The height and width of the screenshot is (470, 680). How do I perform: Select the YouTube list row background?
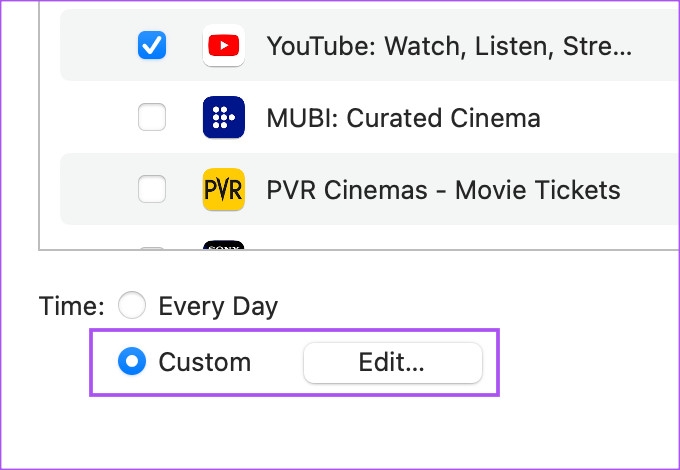click(x=369, y=45)
